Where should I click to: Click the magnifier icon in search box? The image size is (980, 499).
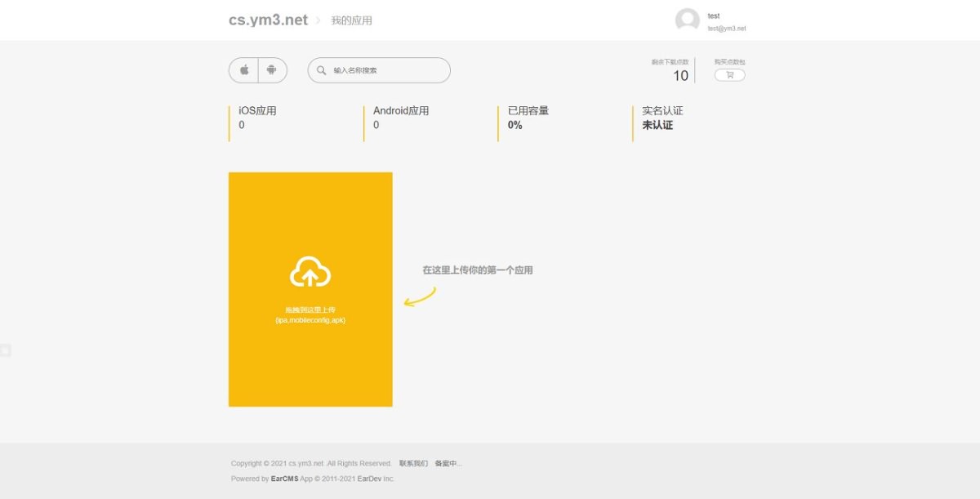pyautogui.click(x=321, y=70)
